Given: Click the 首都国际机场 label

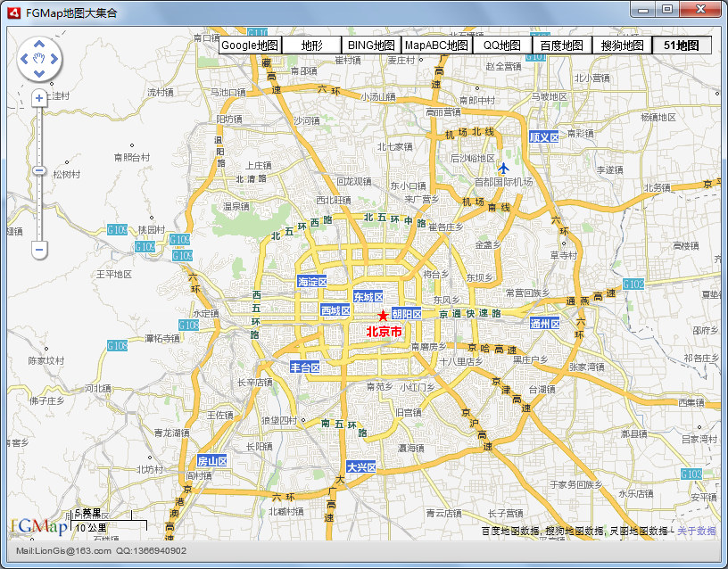Looking at the screenshot, I should pyautogui.click(x=503, y=182).
